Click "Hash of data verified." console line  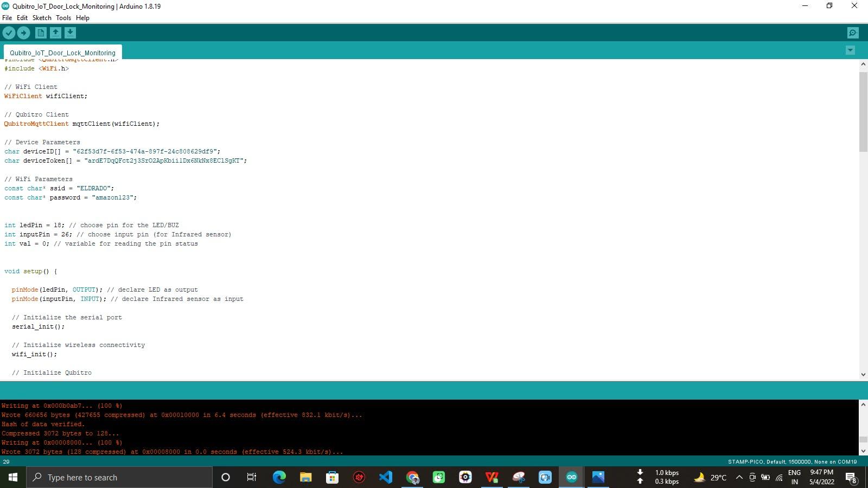43,424
